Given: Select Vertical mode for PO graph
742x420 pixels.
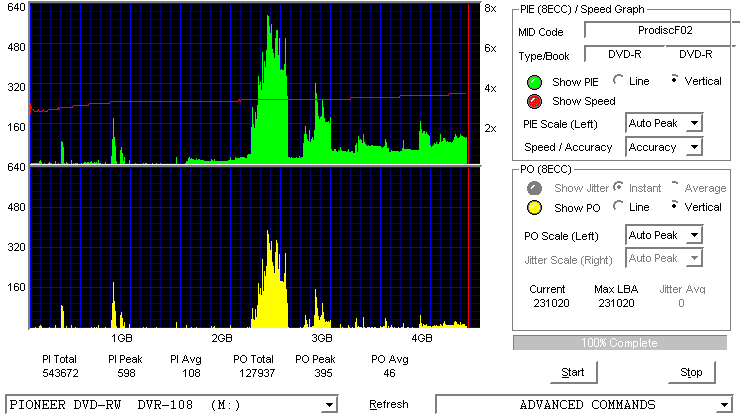Looking at the screenshot, I should click(x=674, y=206).
